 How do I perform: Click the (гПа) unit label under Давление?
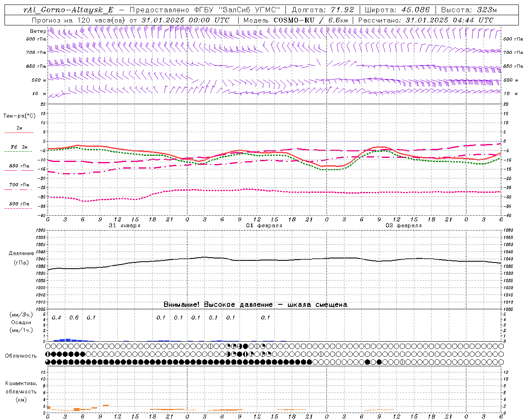[21, 262]
